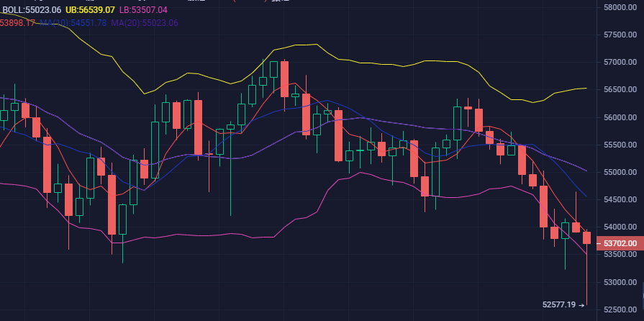Click the 52577.19 low price marker
The height and width of the screenshot is (321, 644).
pyautogui.click(x=563, y=305)
